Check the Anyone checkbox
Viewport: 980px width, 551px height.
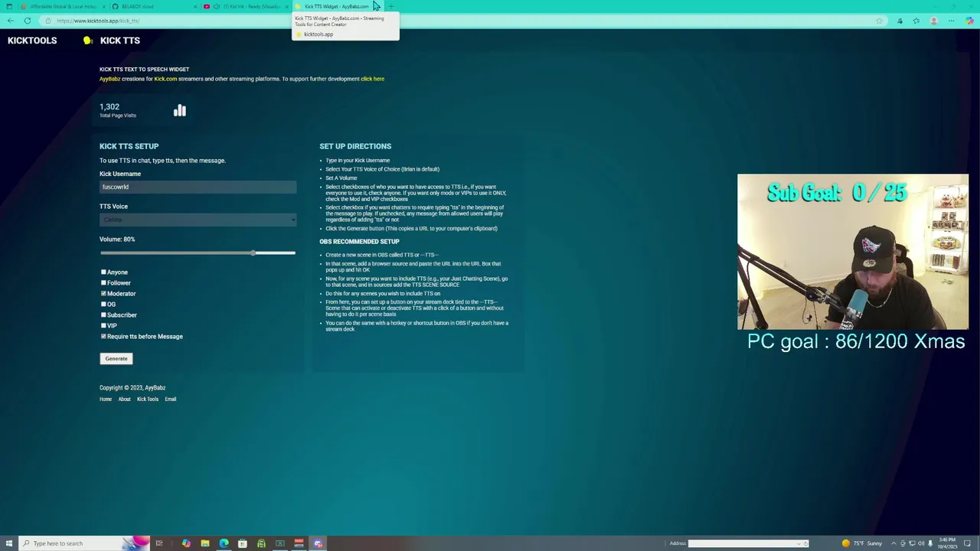click(x=103, y=272)
